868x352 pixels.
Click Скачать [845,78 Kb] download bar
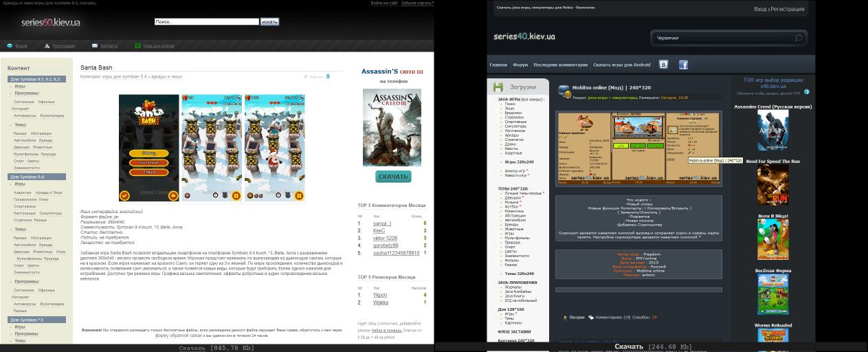[216, 348]
